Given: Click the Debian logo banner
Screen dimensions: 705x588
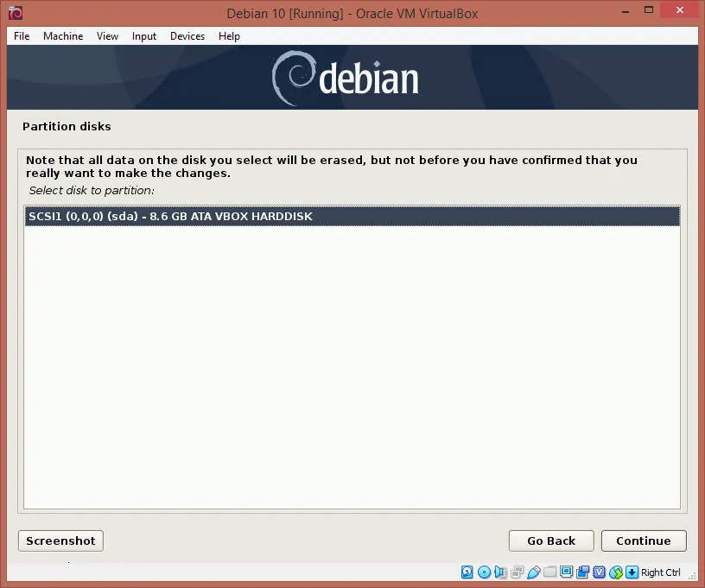Looking at the screenshot, I should pyautogui.click(x=352, y=77).
